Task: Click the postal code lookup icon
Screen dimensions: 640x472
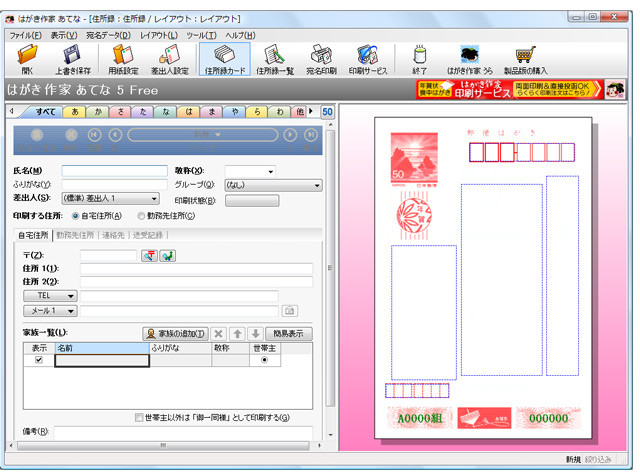Action: (149, 256)
